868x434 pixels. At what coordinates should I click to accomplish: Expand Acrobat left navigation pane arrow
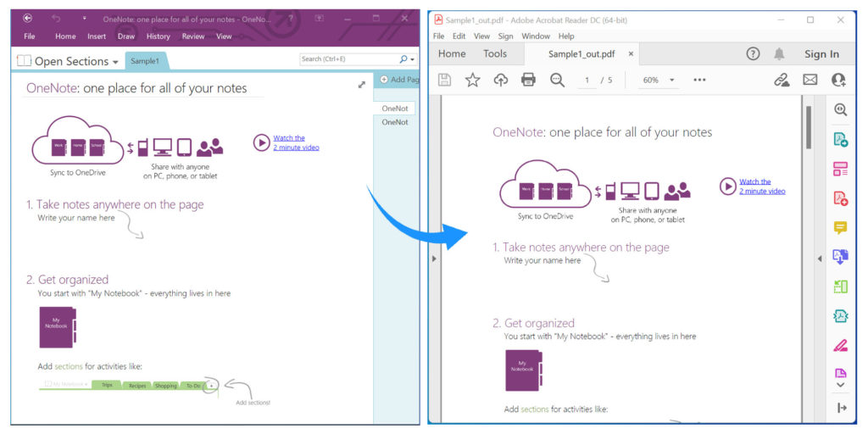tap(434, 258)
